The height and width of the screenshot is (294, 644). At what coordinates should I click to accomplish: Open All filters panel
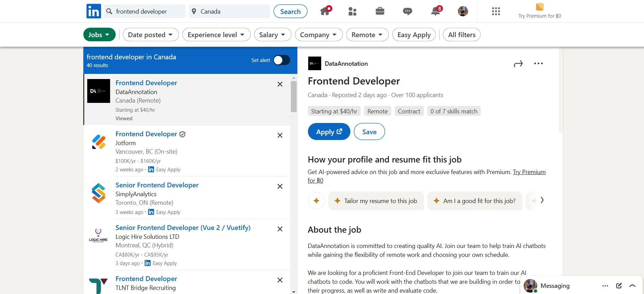click(462, 35)
